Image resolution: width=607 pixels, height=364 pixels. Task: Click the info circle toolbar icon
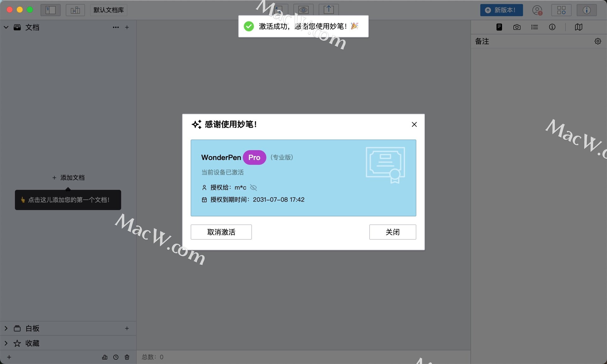586,10
